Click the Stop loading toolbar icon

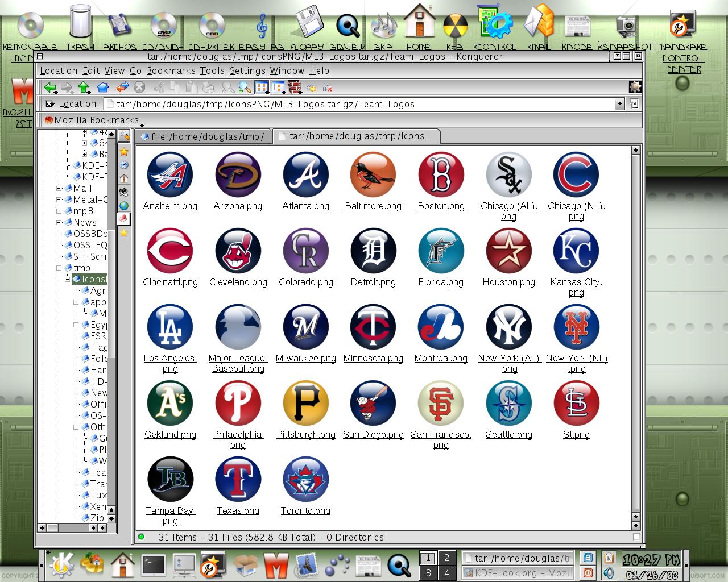pos(139,87)
